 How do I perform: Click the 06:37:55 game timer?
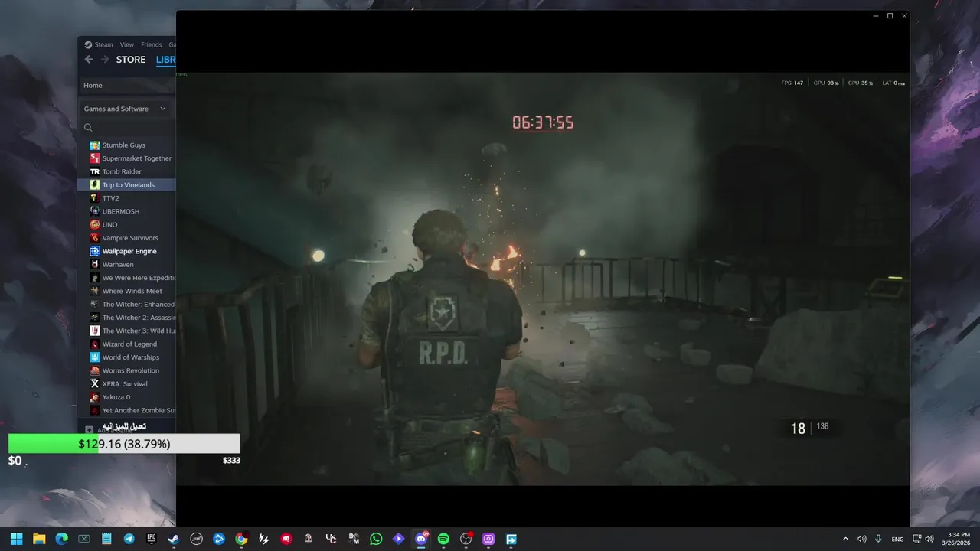click(x=543, y=122)
